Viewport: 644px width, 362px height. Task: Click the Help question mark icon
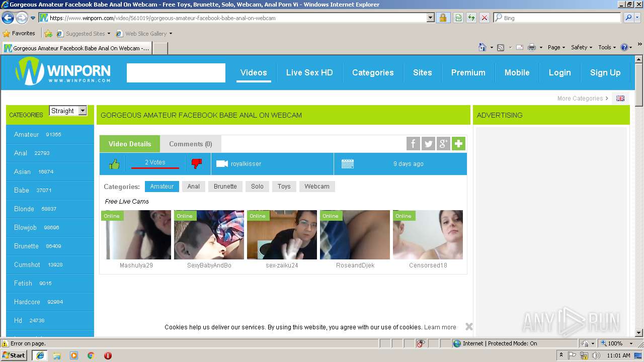[x=624, y=47]
